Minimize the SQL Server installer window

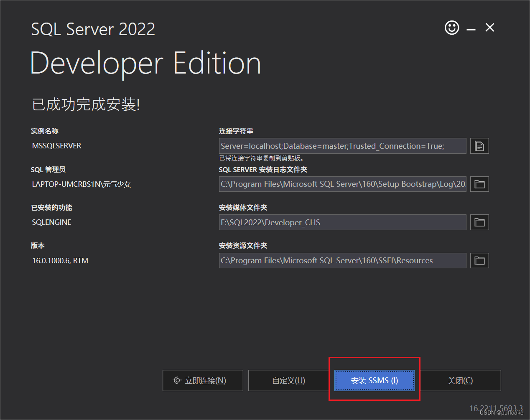(471, 29)
